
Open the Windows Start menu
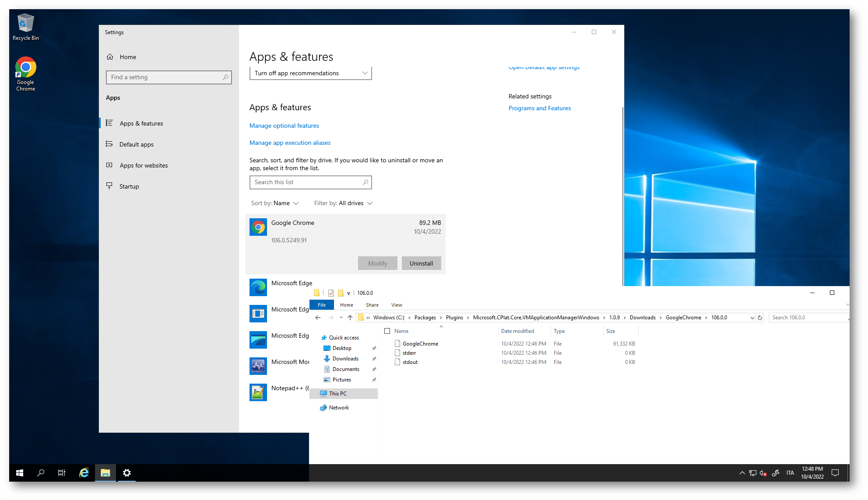coord(20,472)
